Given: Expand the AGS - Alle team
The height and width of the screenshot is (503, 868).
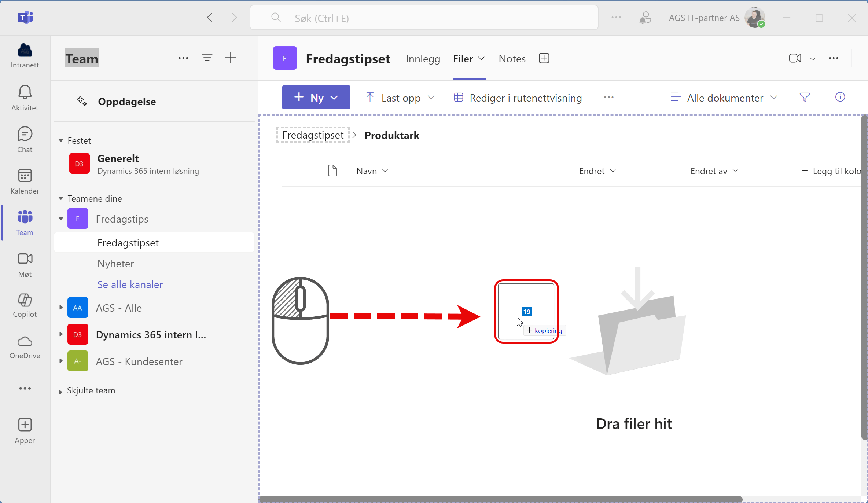Looking at the screenshot, I should pyautogui.click(x=60, y=308).
